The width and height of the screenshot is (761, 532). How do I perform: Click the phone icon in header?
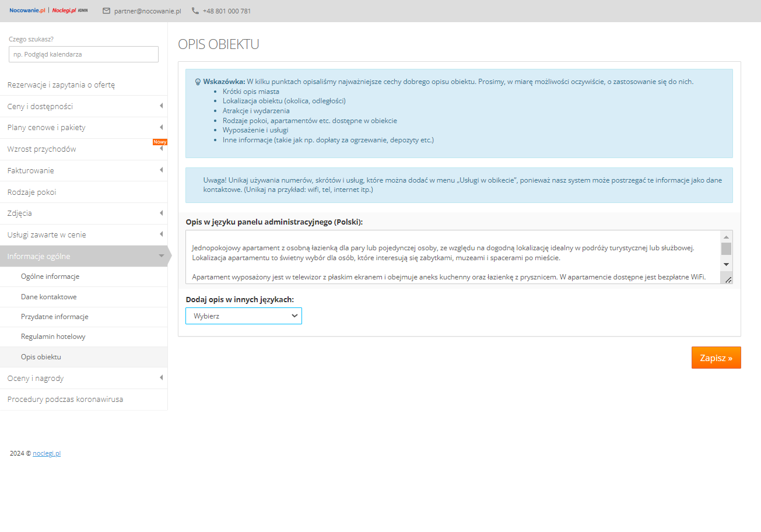coord(195,11)
